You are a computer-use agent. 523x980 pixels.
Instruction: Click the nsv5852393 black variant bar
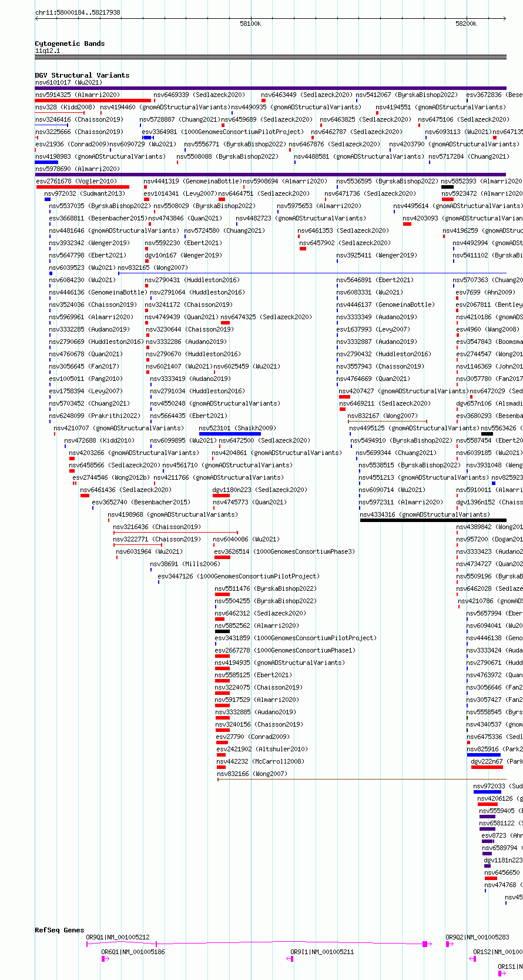(447, 187)
